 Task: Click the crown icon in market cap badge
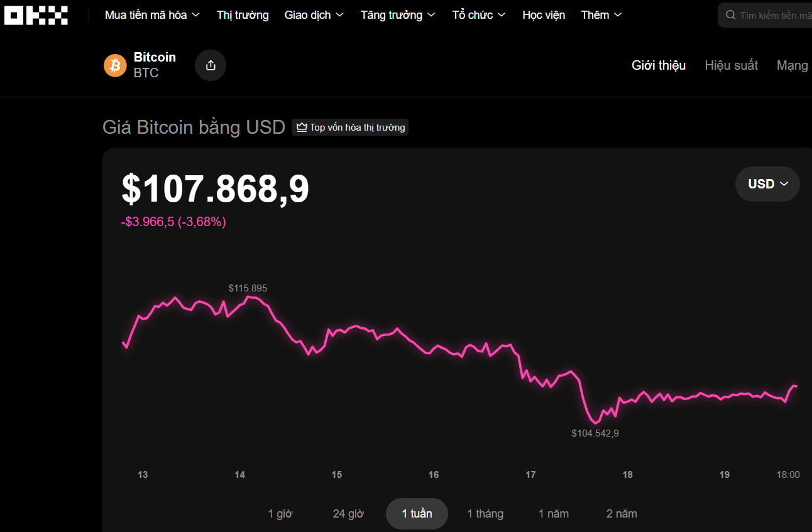[x=302, y=128]
